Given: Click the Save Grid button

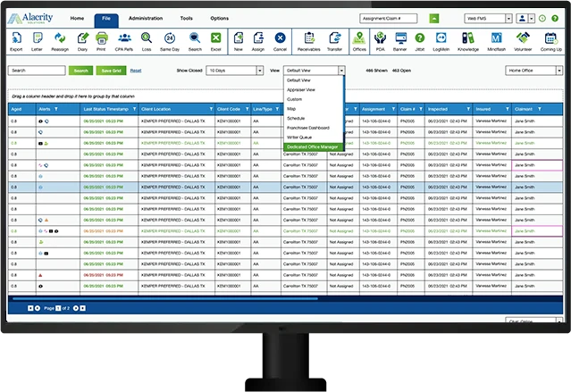Looking at the screenshot, I should coord(111,71).
